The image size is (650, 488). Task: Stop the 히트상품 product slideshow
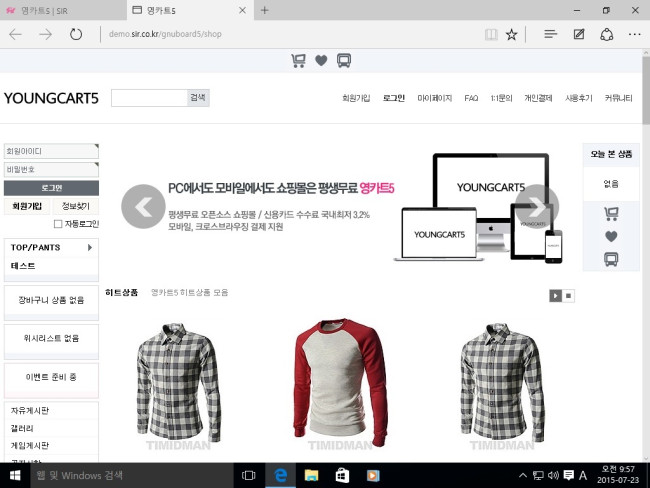pyautogui.click(x=569, y=295)
